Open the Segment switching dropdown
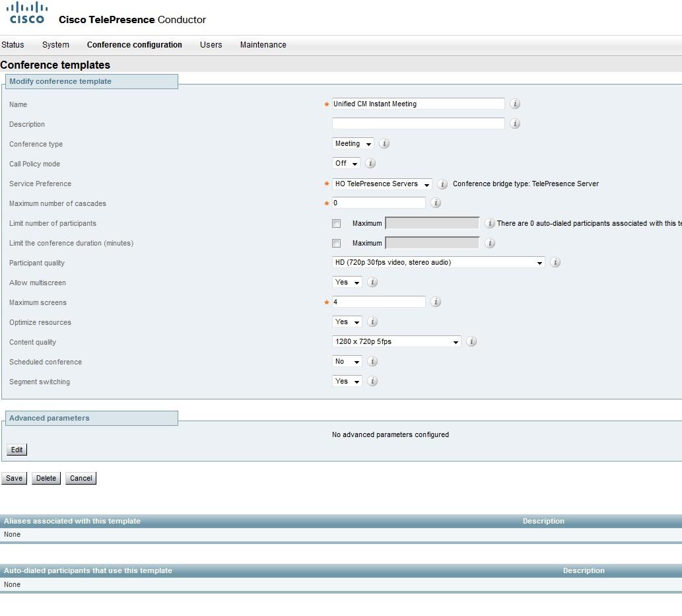The width and height of the screenshot is (682, 616). [347, 381]
